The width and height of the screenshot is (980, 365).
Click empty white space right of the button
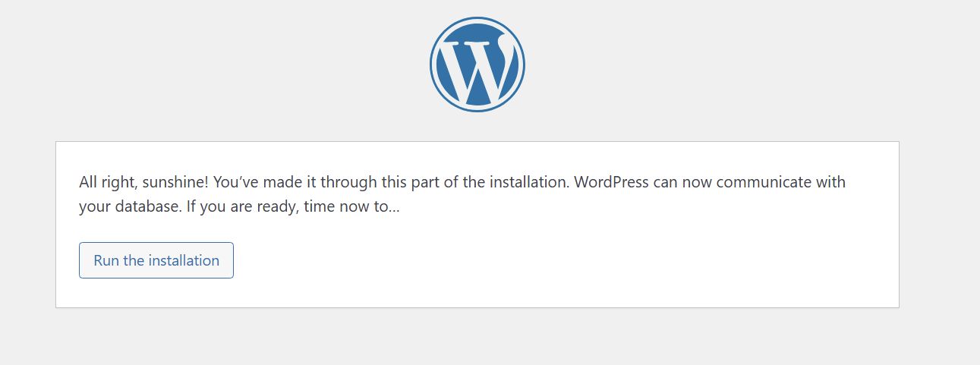[x=531, y=260]
